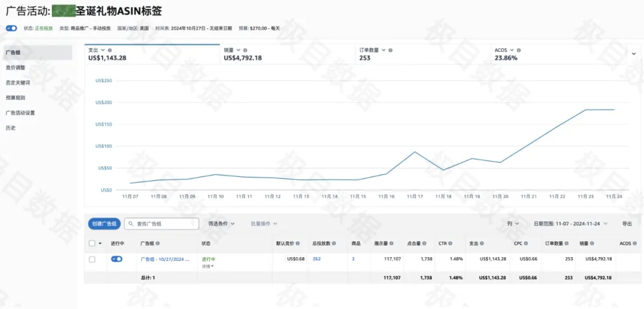
Task: Click info icon next to 销量 metric card
Action: point(245,50)
